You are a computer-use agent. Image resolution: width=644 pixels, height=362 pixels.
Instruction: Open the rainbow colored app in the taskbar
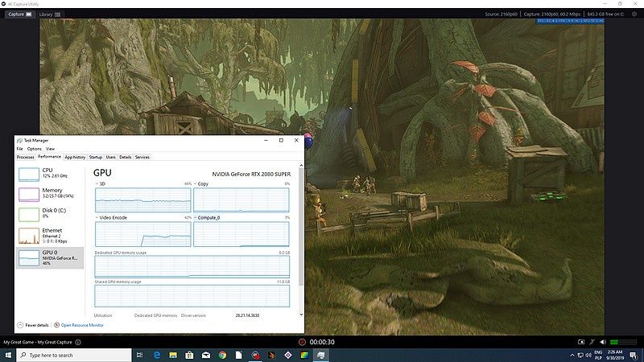coord(304,355)
